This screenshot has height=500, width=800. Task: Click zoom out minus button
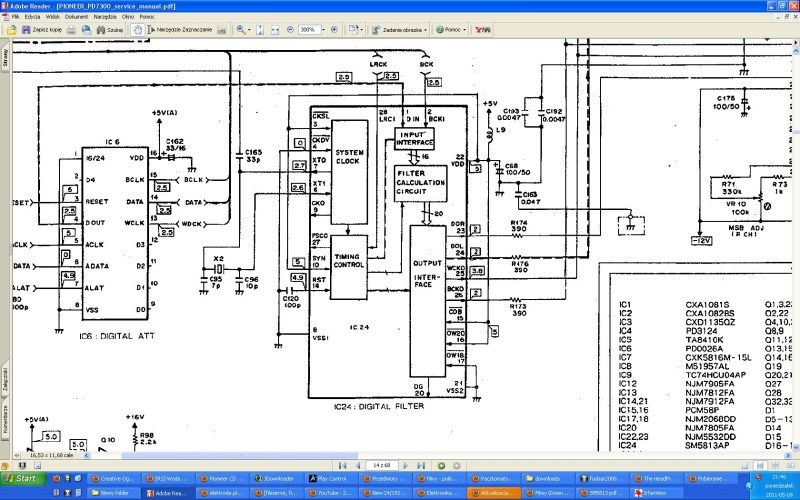pyautogui.click(x=290, y=30)
